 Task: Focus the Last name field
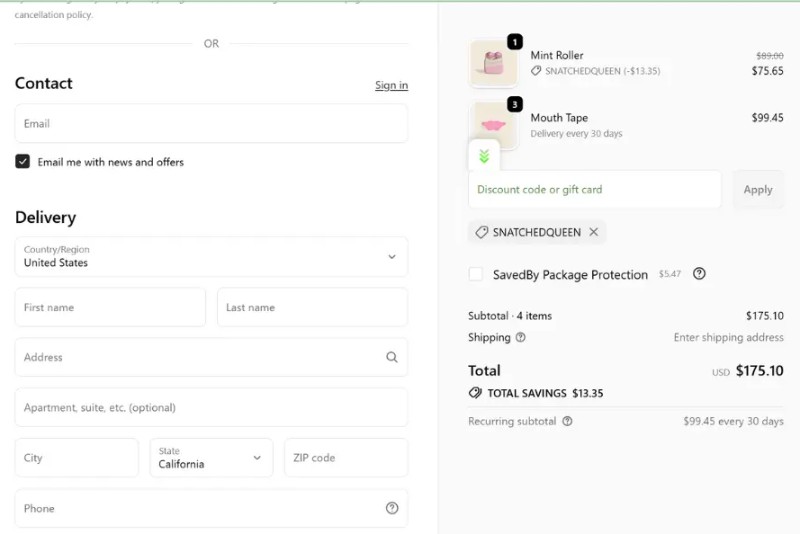pyautogui.click(x=312, y=307)
